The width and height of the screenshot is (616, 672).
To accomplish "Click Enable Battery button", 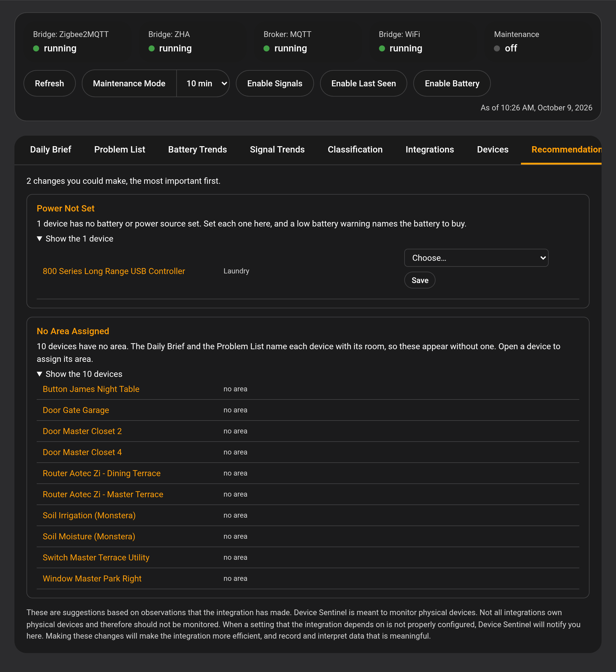I will coord(452,83).
